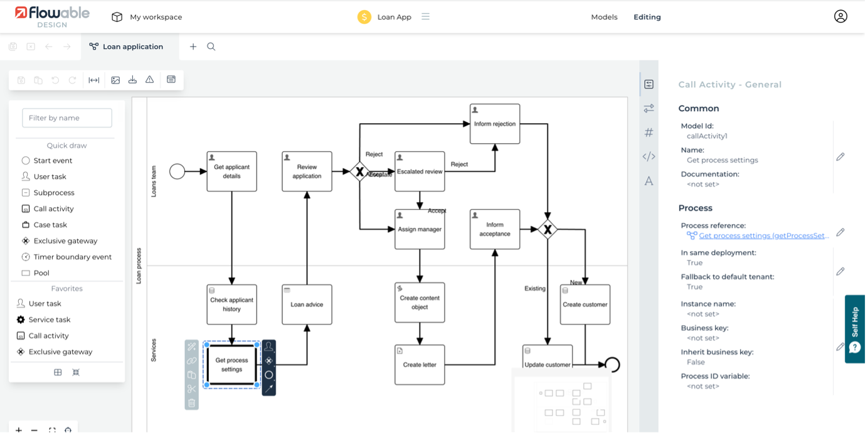Morph activity via exclusive gateway popup icon

pos(268,360)
